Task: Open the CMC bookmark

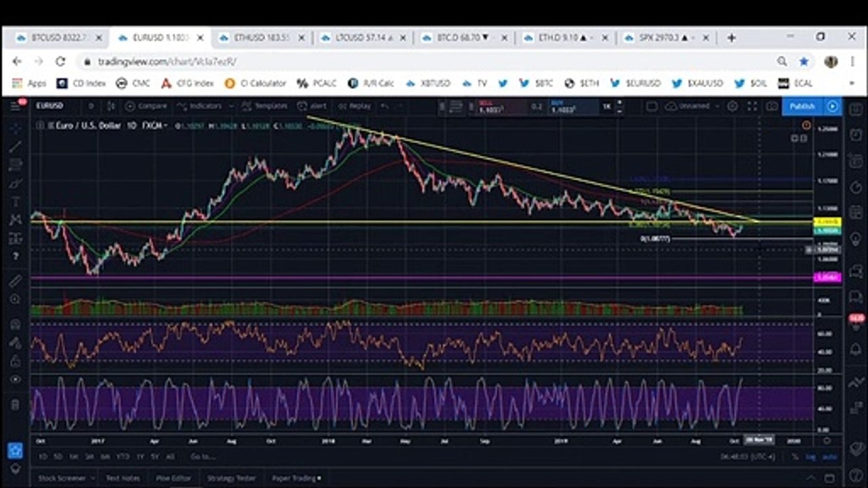Action: click(x=133, y=83)
